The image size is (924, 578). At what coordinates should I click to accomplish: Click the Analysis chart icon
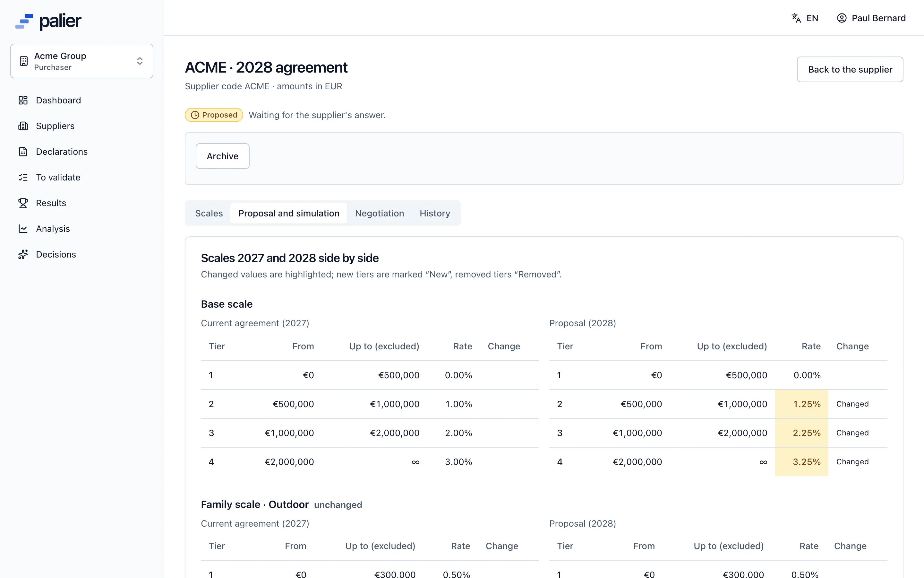[23, 229]
